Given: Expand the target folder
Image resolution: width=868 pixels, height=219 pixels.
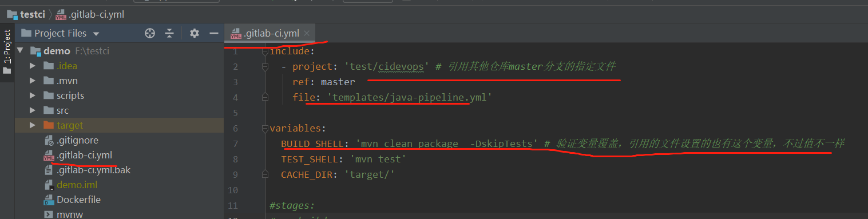Looking at the screenshot, I should coord(33,125).
